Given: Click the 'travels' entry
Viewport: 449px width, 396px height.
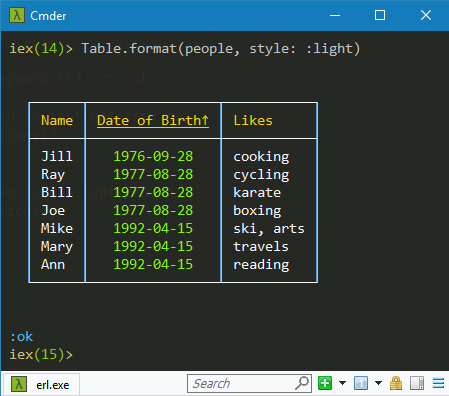Looking at the screenshot, I should tap(261, 246).
